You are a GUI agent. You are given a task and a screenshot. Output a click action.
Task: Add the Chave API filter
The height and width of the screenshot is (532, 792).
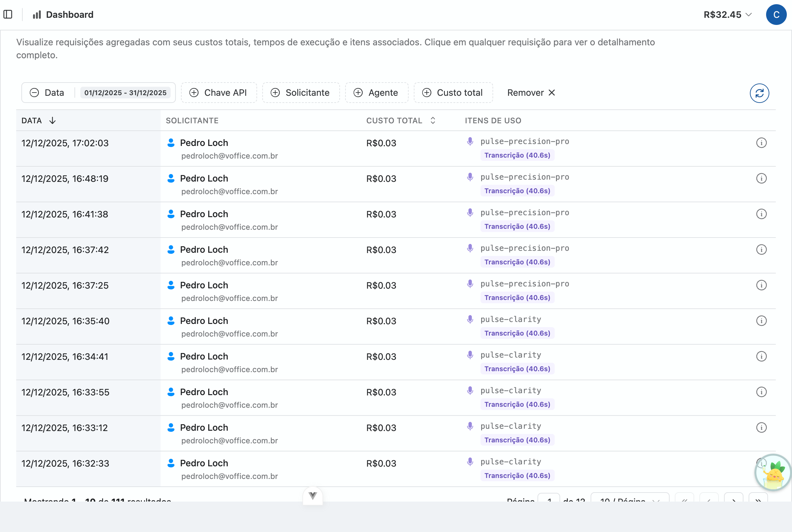pos(219,93)
